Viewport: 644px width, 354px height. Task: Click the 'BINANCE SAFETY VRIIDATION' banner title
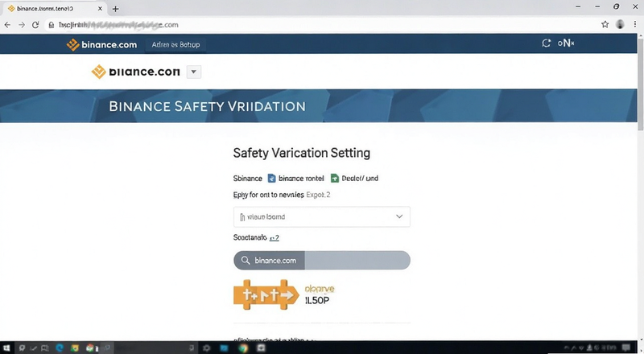click(207, 106)
